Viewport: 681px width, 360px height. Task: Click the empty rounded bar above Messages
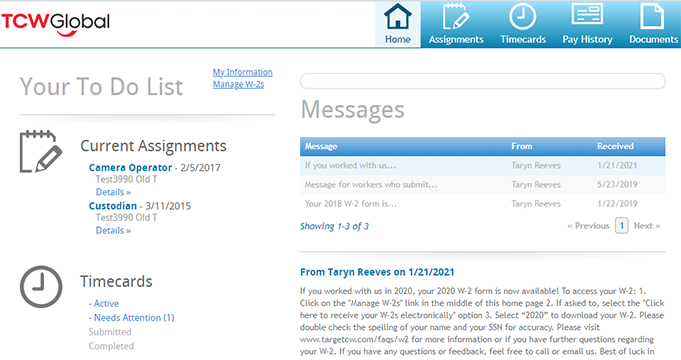tap(483, 81)
